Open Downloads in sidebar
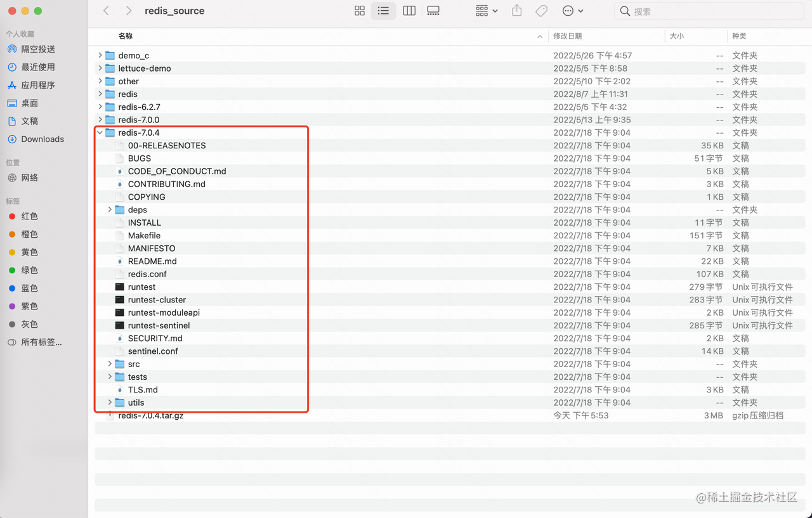 point(43,139)
